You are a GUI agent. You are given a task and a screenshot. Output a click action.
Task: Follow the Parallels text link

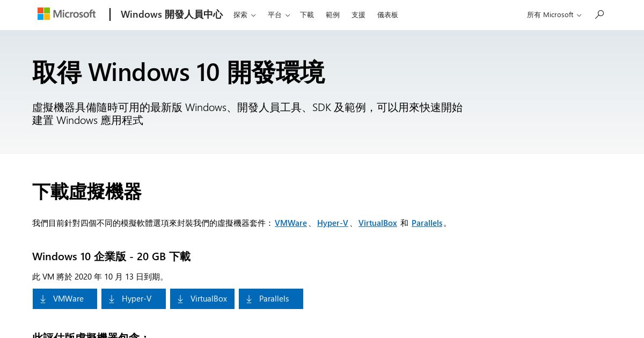(427, 223)
